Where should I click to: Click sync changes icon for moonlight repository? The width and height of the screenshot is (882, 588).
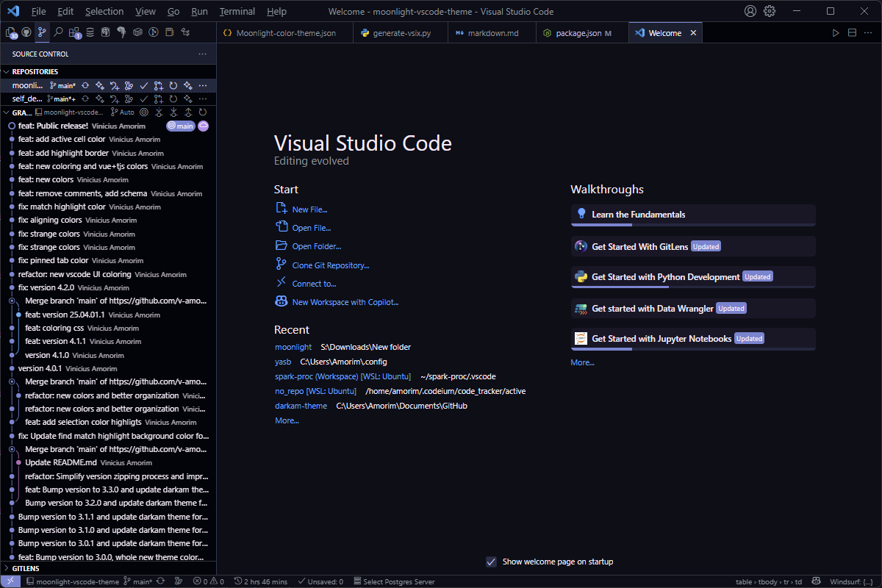[x=85, y=86]
